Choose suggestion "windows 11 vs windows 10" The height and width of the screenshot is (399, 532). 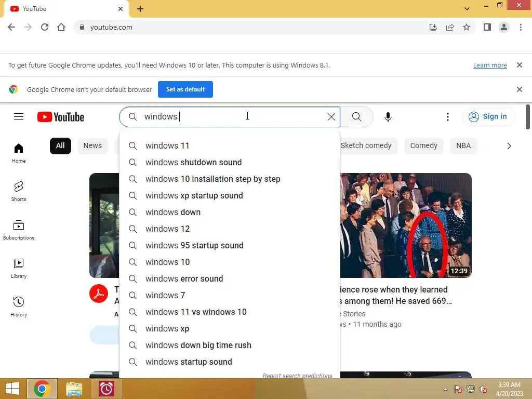[x=230, y=312]
